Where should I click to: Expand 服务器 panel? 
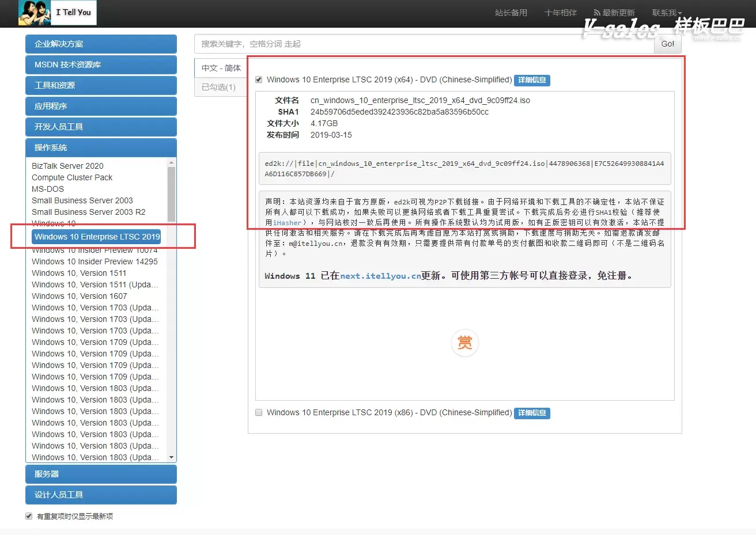pyautogui.click(x=101, y=474)
